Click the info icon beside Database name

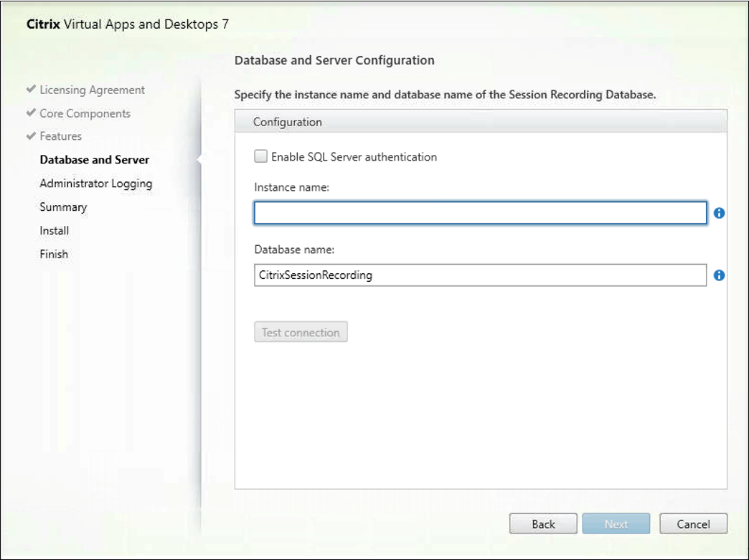point(719,275)
